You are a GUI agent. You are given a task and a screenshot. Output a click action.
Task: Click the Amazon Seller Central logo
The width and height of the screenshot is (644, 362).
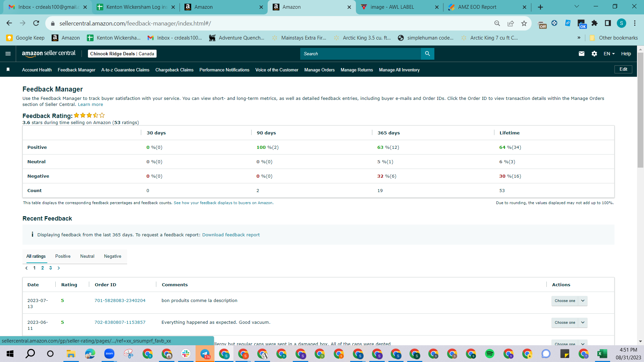point(49,54)
